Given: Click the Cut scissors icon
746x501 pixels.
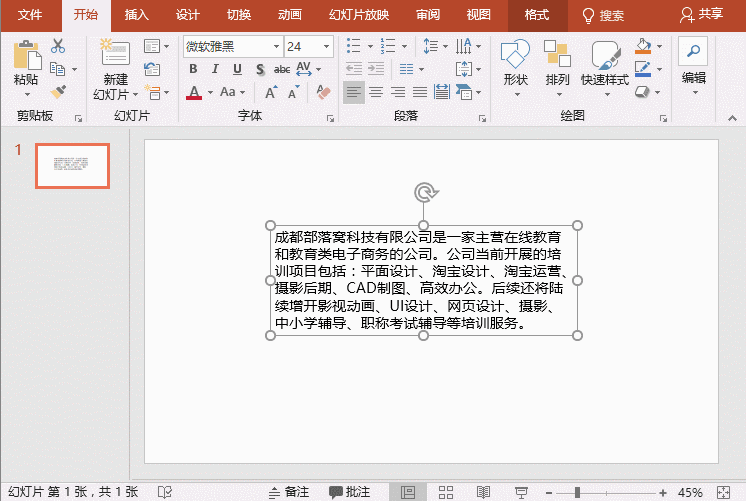Looking at the screenshot, I should (58, 46).
